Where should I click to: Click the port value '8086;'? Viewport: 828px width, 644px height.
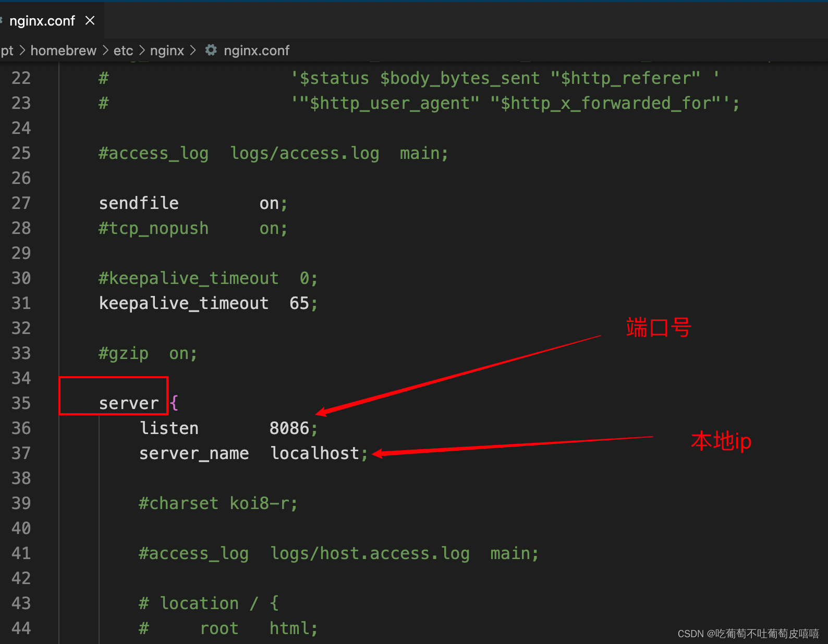pyautogui.click(x=294, y=428)
